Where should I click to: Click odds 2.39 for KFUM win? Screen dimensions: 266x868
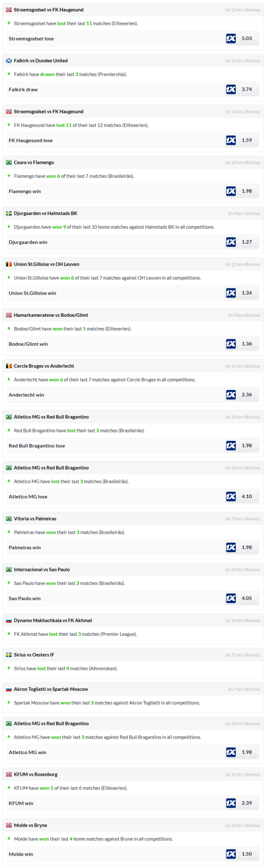[247, 803]
